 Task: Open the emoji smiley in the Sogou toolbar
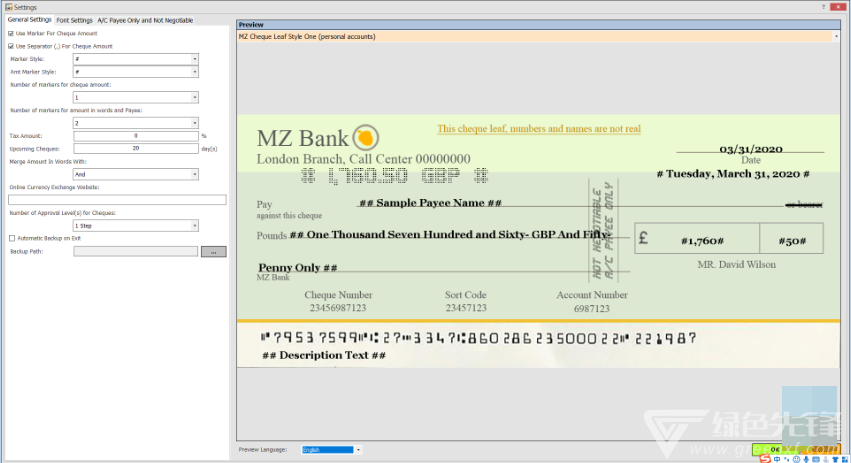click(x=796, y=459)
